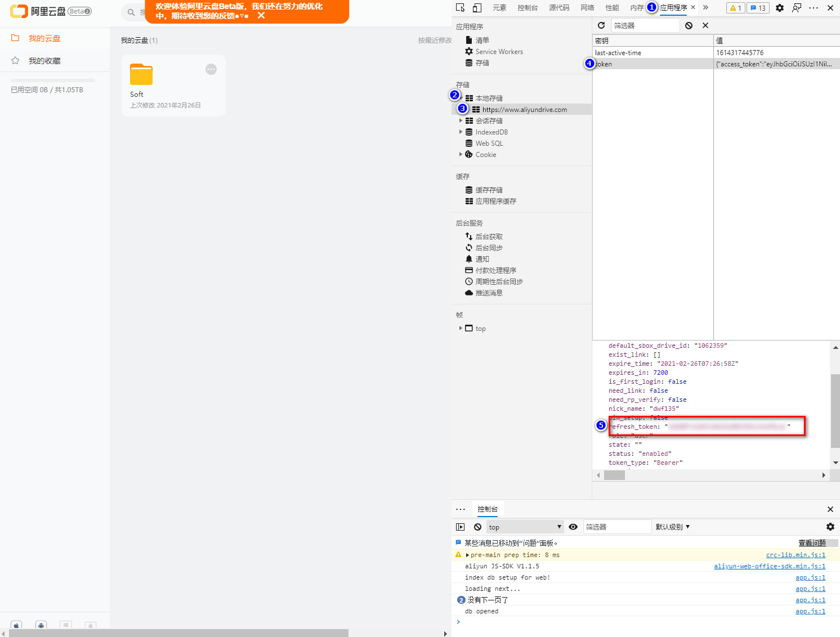The height and width of the screenshot is (637, 840).
Task: Click the page horizontal scrollbar at bottom
Action: pyautogui.click(x=178, y=633)
